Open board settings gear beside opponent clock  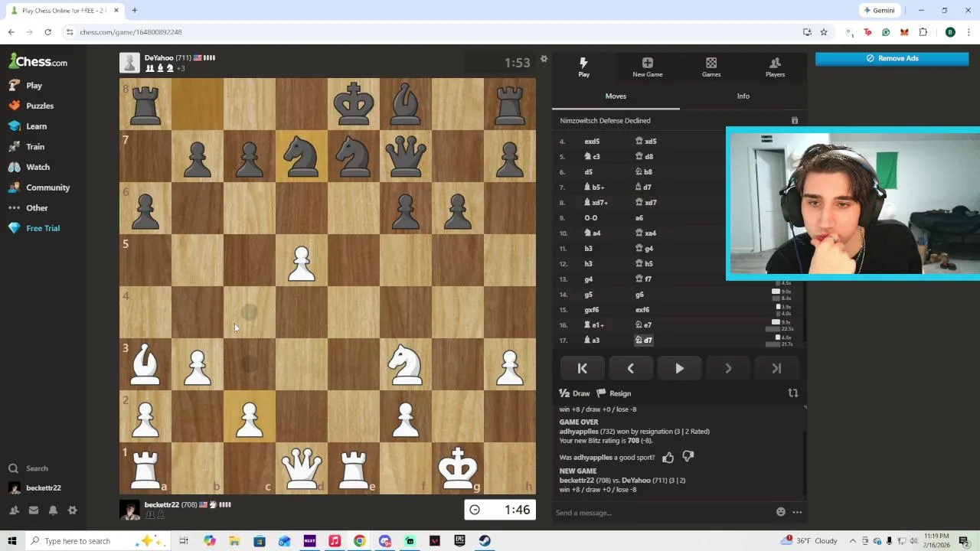544,59
